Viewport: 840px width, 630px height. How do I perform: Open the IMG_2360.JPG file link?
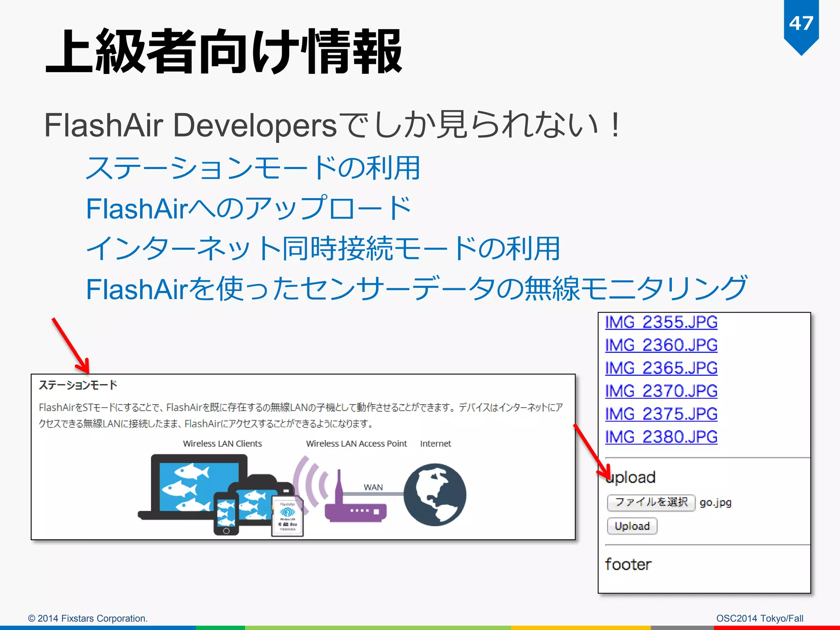point(661,345)
